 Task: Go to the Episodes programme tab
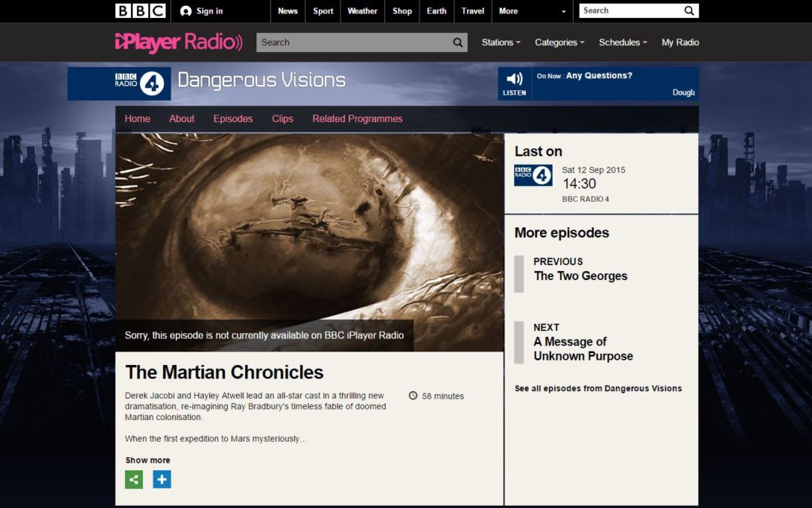[233, 119]
